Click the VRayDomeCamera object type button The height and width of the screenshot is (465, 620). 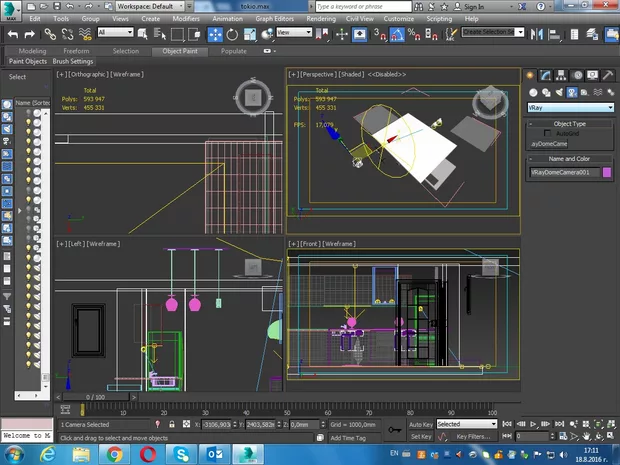(x=549, y=144)
